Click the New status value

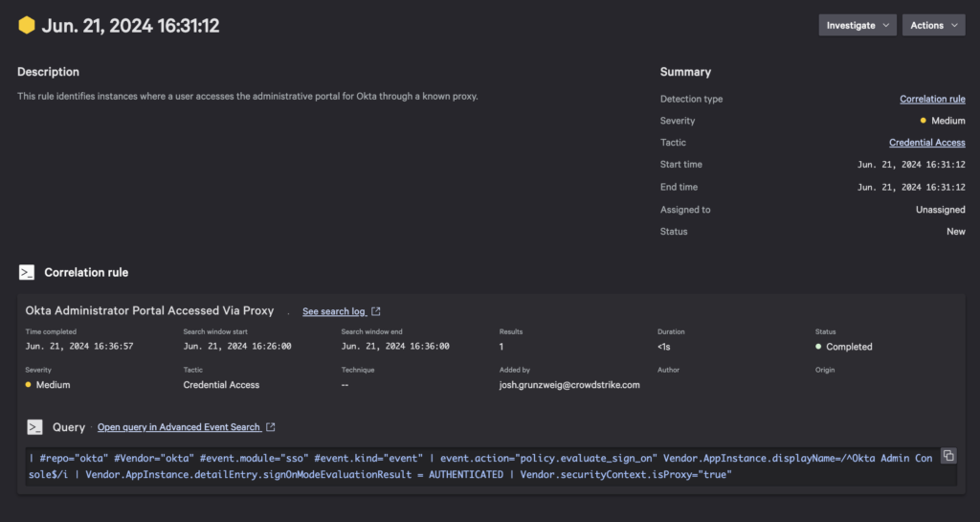pyautogui.click(x=956, y=231)
